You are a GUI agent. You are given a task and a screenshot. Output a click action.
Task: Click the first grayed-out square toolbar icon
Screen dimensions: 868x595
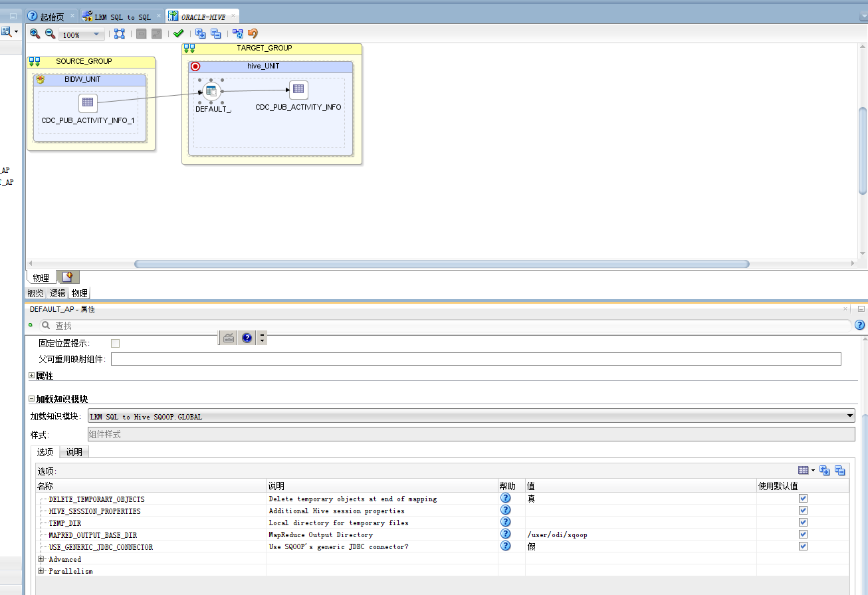coord(141,34)
